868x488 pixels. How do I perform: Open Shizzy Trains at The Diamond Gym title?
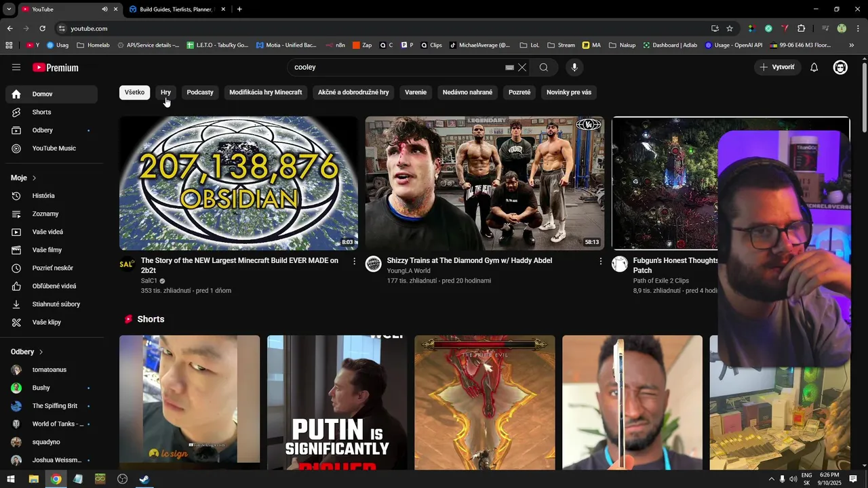(469, 260)
